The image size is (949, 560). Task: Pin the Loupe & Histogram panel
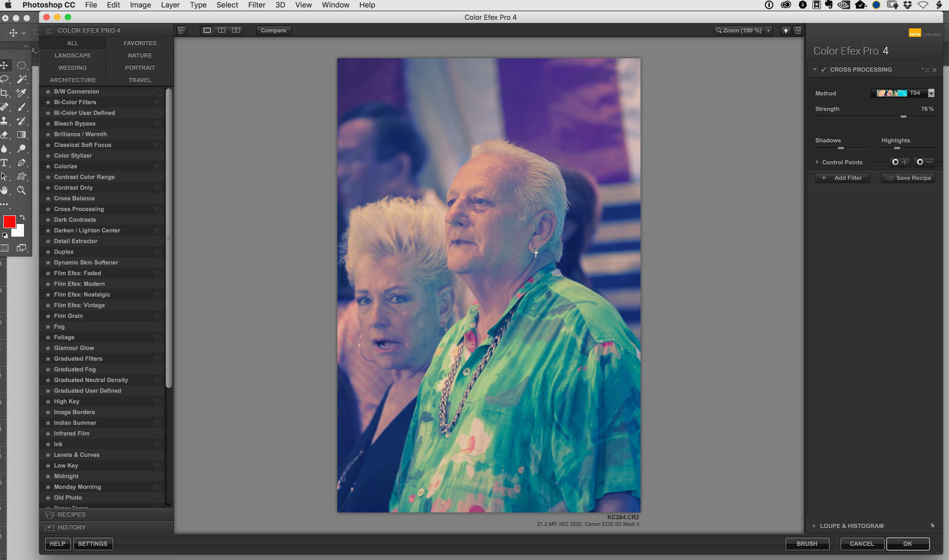(x=932, y=526)
